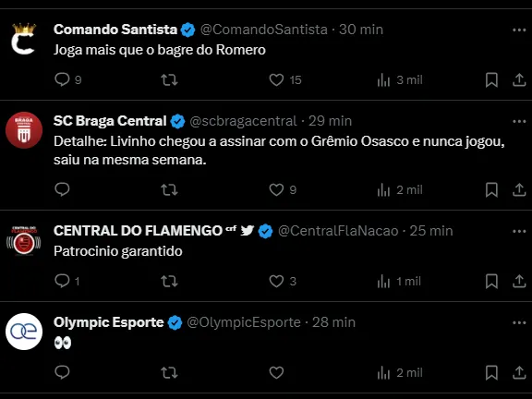Open the 28 min timestamp on Olympic Esporte tweet

tap(333, 322)
